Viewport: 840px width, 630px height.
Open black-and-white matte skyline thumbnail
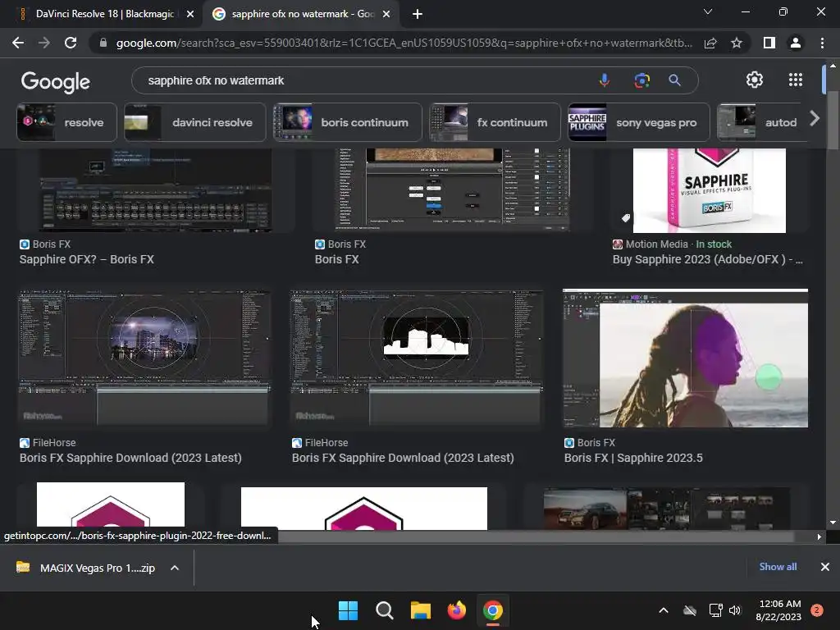pyautogui.click(x=417, y=358)
